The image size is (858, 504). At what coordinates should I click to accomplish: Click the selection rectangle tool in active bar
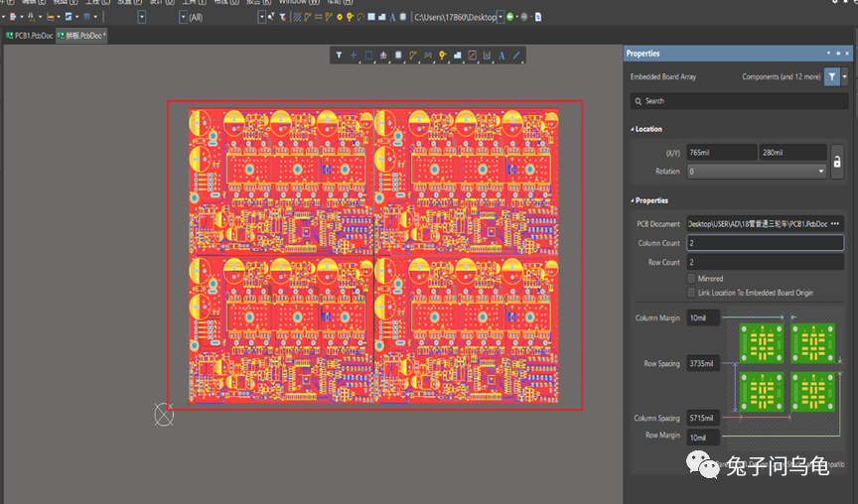click(x=368, y=55)
